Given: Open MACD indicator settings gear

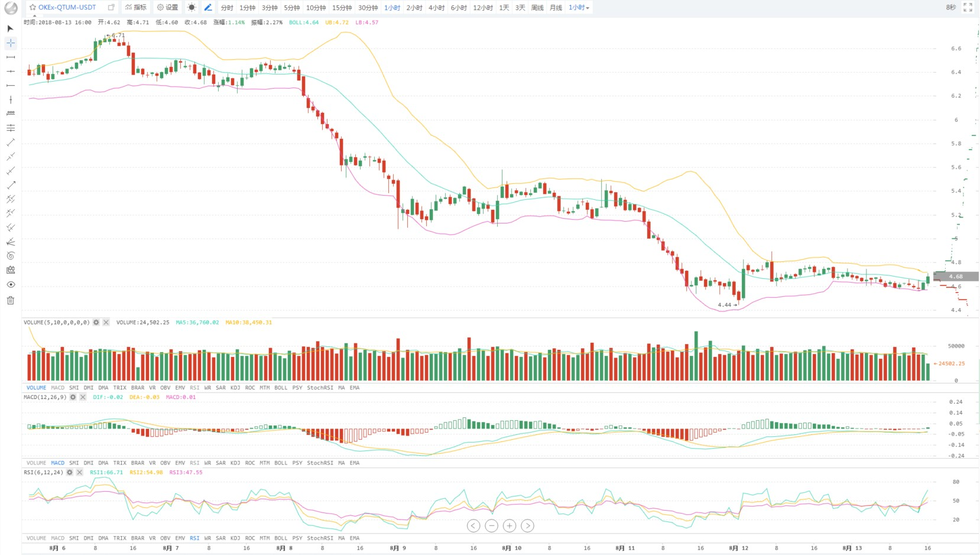Looking at the screenshot, I should tap(73, 397).
